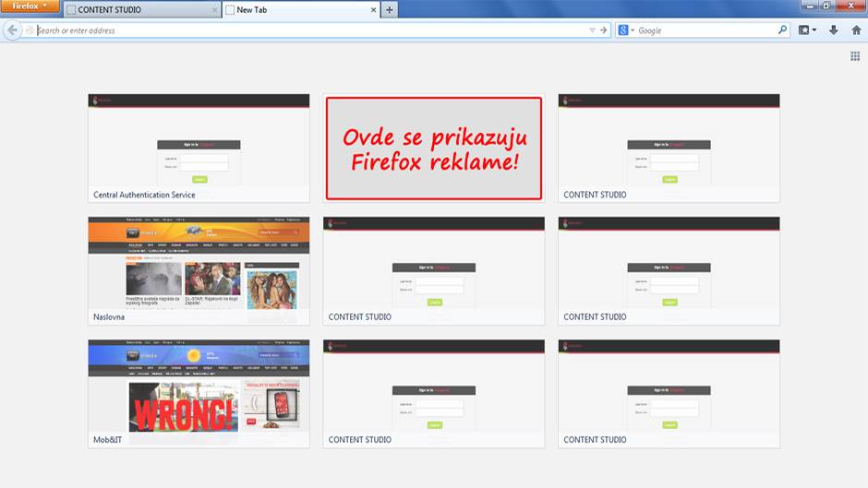Click the search magnifier icon
Image resolution: width=868 pixels, height=488 pixels.
point(783,30)
